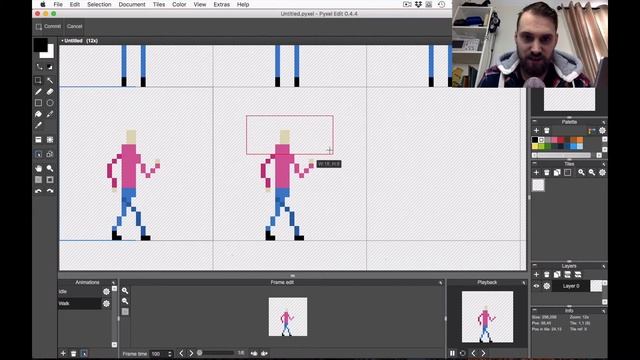Collapse the Palette panel
Image resolution: width=640 pixels, height=360 pixels.
click(535, 121)
